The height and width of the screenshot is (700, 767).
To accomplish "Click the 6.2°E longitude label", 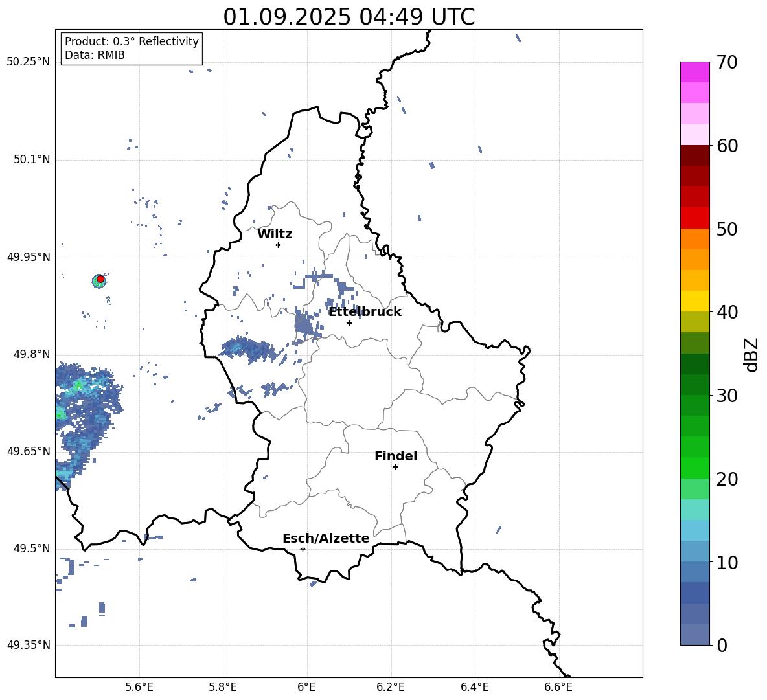I will point(391,687).
